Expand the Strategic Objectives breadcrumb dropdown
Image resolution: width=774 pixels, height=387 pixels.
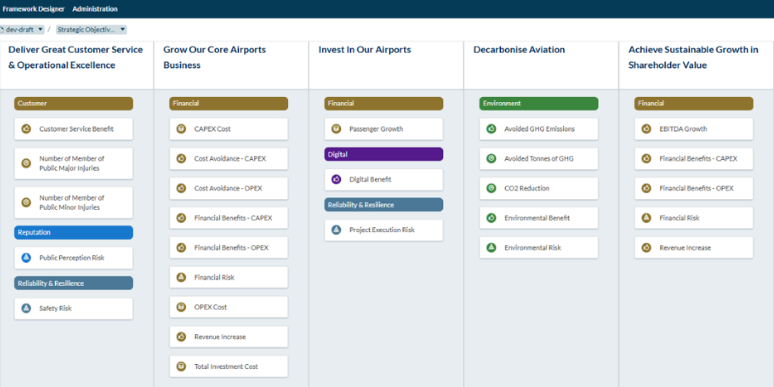[91, 30]
